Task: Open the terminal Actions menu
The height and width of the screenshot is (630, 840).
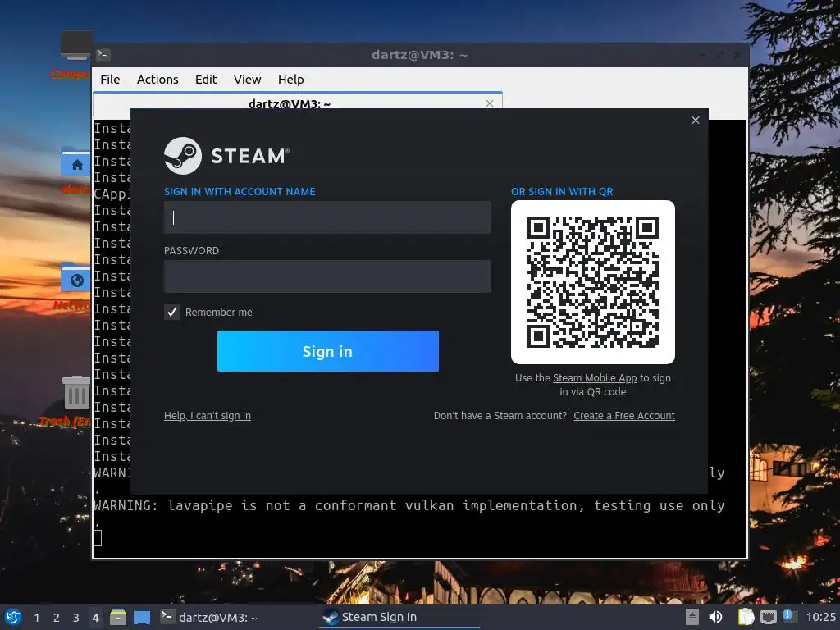Action: tap(157, 80)
